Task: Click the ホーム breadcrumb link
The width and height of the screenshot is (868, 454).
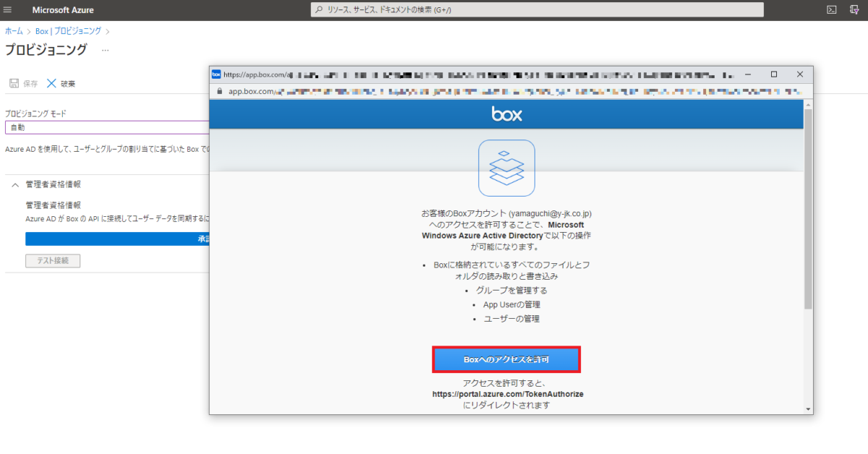Action: pyautogui.click(x=13, y=30)
